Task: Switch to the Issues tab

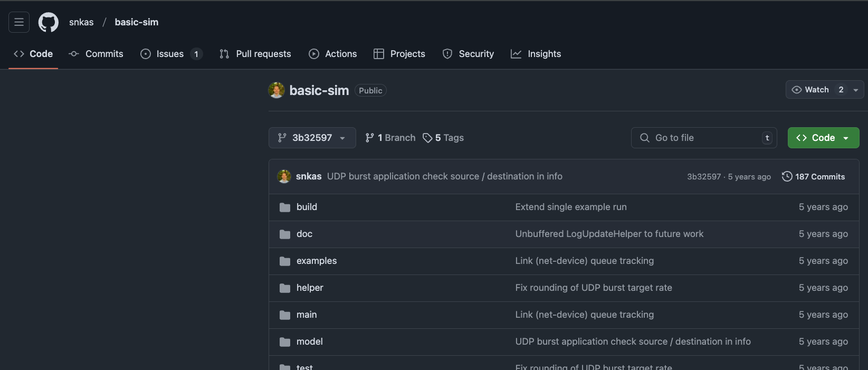Action: (170, 54)
